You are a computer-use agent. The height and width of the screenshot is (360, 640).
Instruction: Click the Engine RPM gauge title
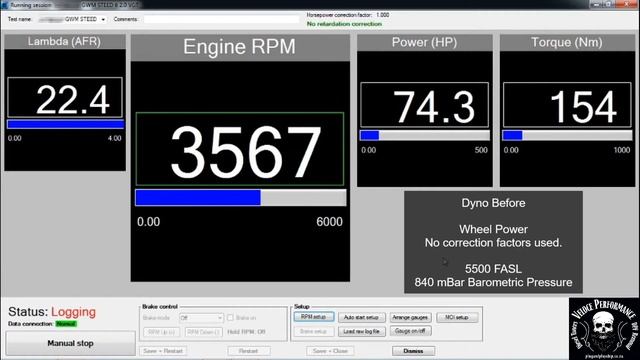239,47
